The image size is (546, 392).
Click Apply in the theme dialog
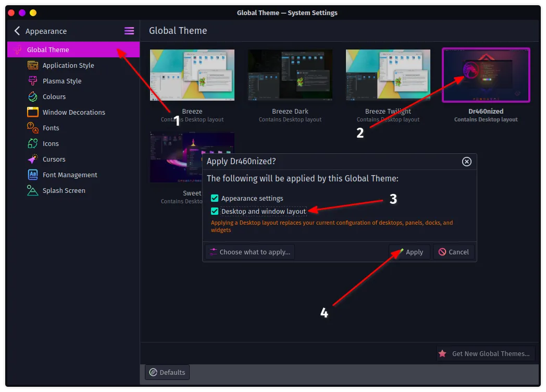pos(409,252)
